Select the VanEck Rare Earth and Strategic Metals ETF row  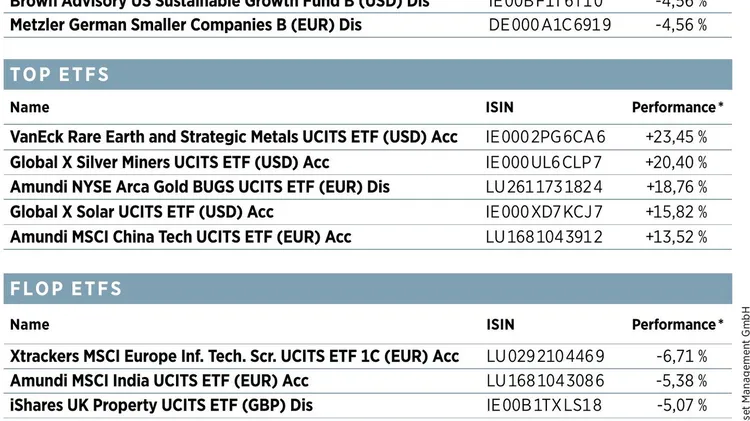coord(368,137)
